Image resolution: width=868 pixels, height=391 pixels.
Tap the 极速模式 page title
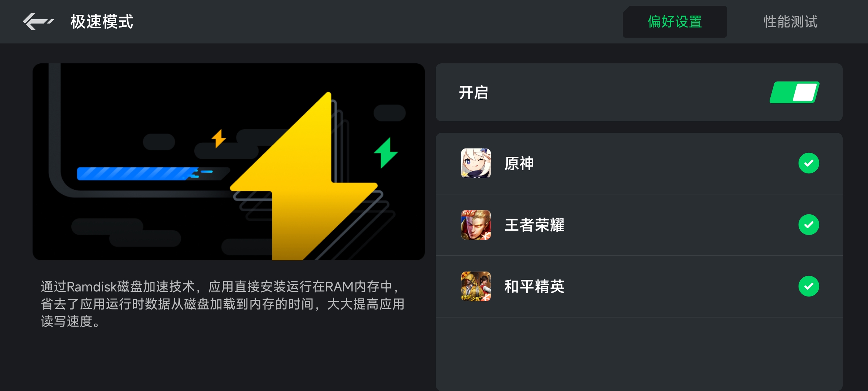(x=102, y=22)
